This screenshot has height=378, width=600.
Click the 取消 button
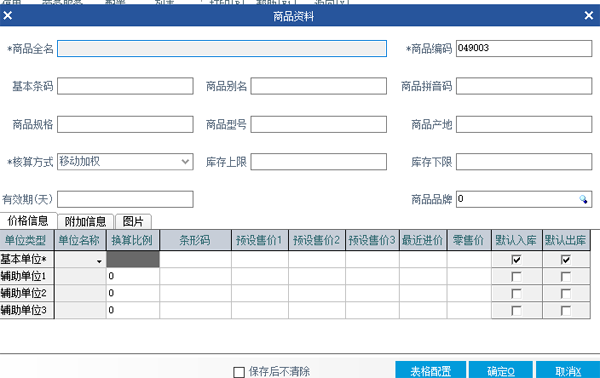pos(568,370)
